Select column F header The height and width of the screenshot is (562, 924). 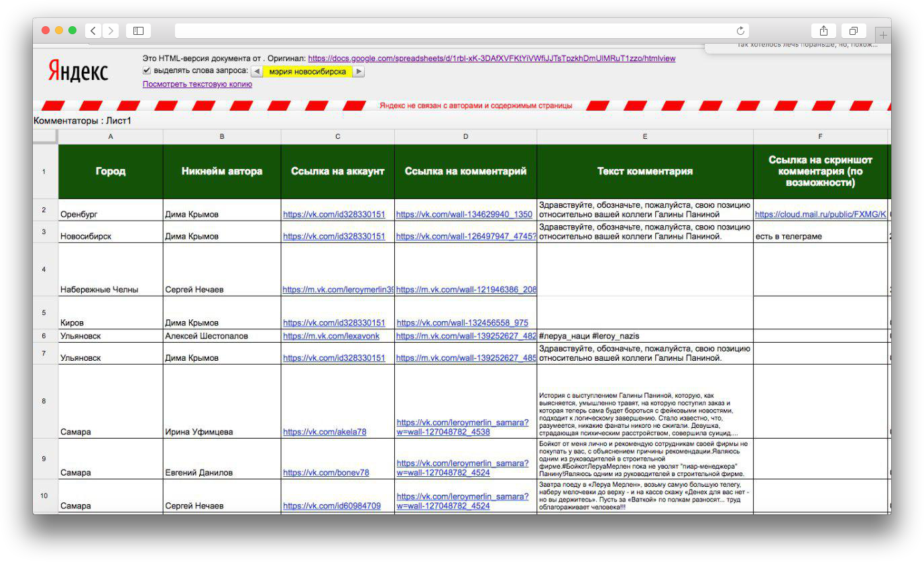tap(820, 137)
